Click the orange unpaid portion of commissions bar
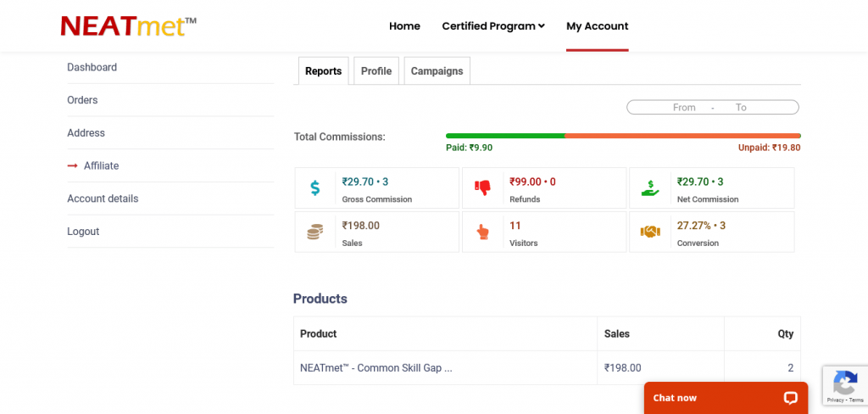868x414 pixels. (x=682, y=136)
